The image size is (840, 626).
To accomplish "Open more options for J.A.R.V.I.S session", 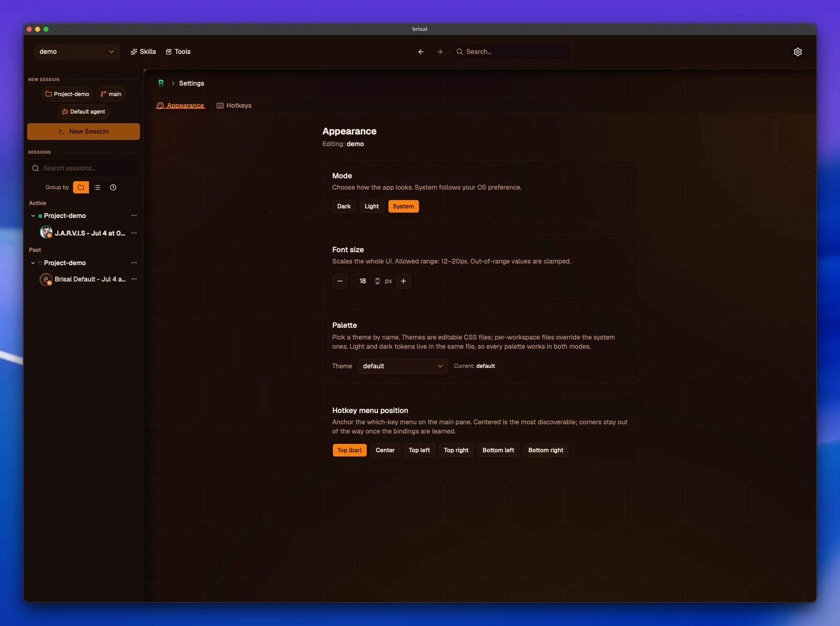I will coord(134,233).
